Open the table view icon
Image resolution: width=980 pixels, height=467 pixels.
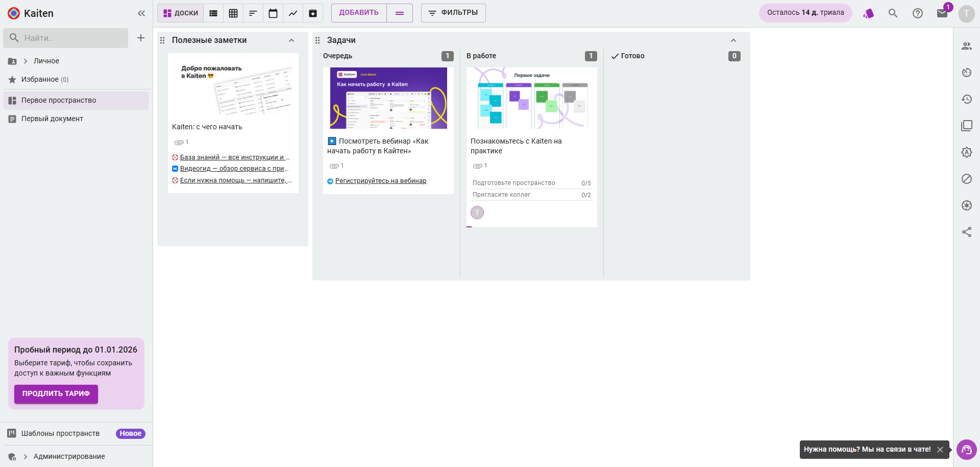click(x=233, y=13)
